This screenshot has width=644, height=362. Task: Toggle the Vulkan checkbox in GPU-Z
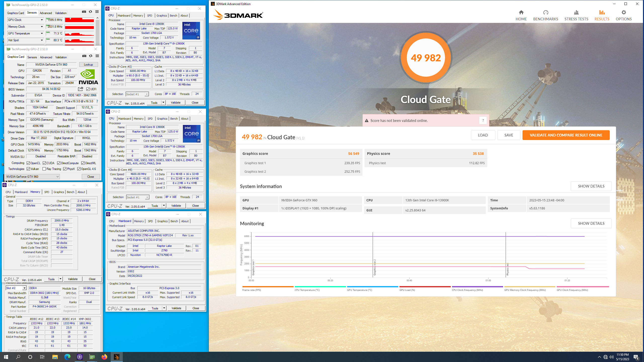28,169
